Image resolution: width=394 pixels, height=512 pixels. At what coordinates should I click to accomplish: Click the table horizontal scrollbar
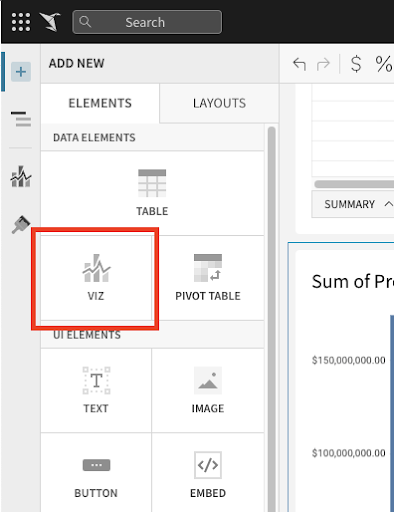point(354,184)
